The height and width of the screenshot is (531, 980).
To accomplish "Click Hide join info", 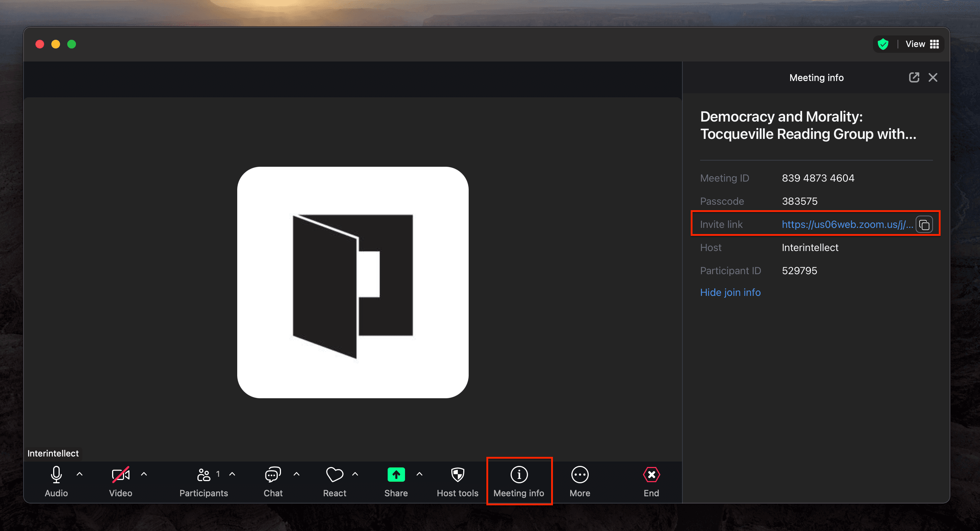I will (x=730, y=292).
